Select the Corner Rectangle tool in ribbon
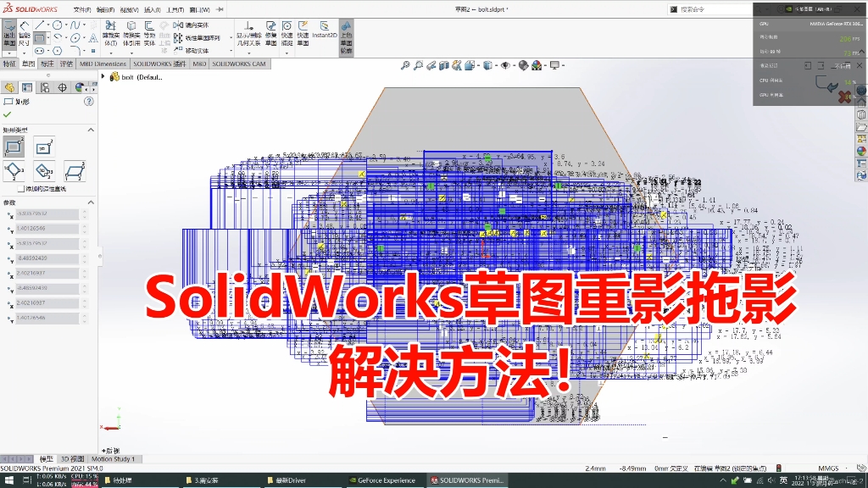 tap(39, 38)
